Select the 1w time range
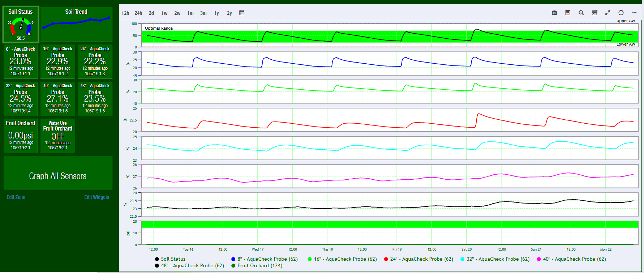Viewport: 644px width, 273px height. click(x=164, y=13)
